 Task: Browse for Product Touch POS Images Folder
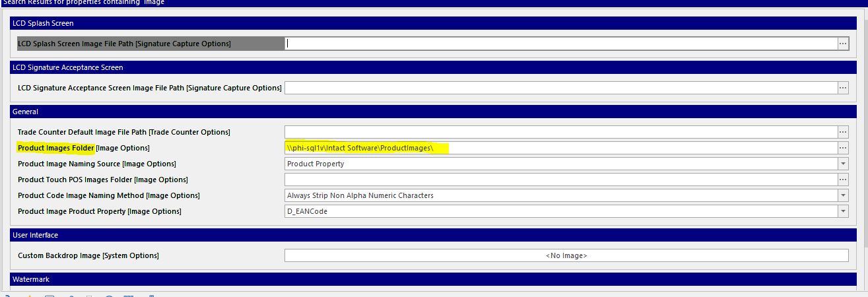pyautogui.click(x=843, y=180)
